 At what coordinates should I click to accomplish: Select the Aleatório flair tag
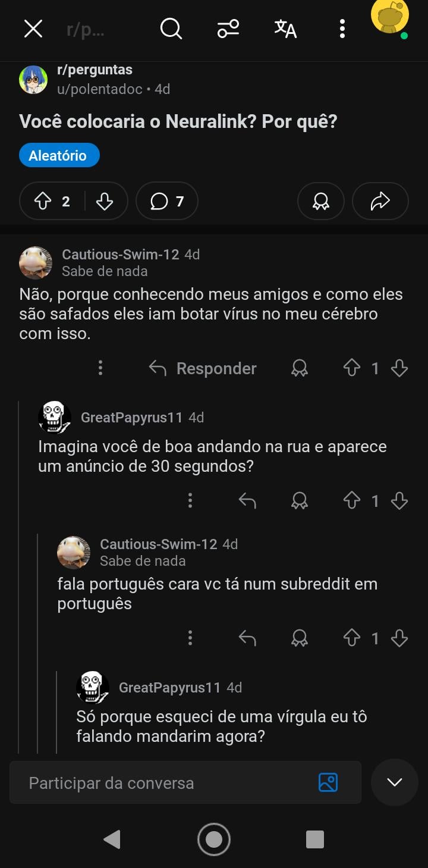[x=59, y=156]
